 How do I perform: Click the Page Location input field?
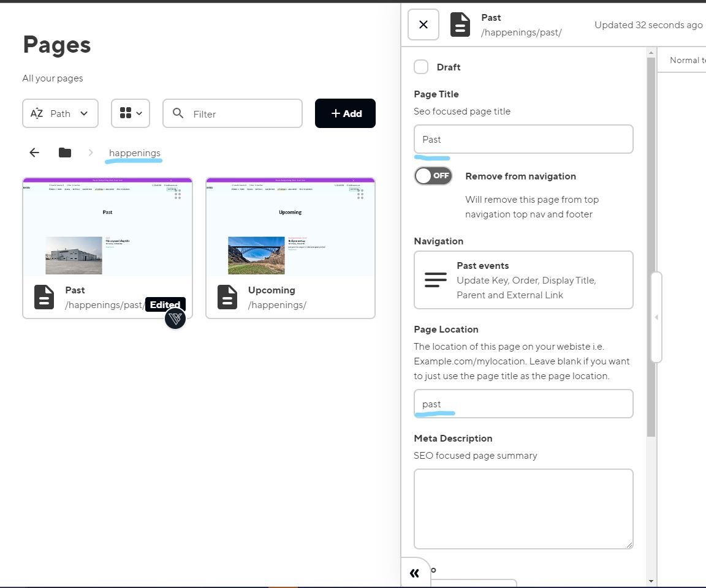point(523,404)
